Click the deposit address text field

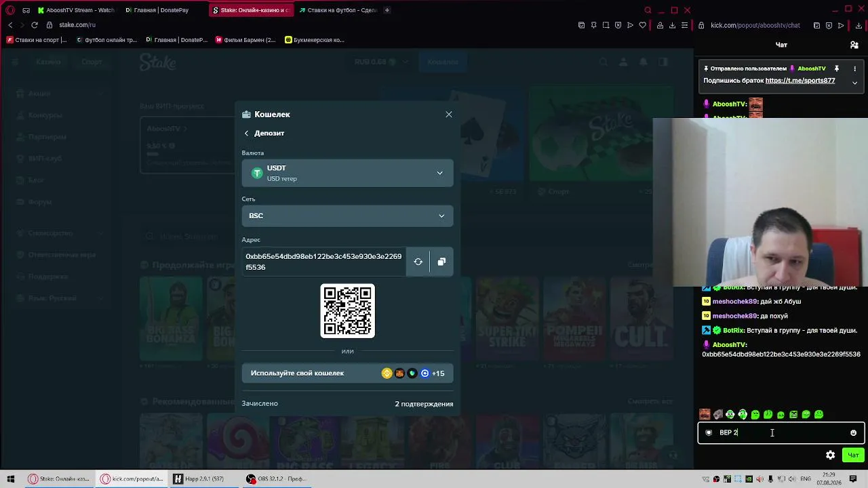324,262
